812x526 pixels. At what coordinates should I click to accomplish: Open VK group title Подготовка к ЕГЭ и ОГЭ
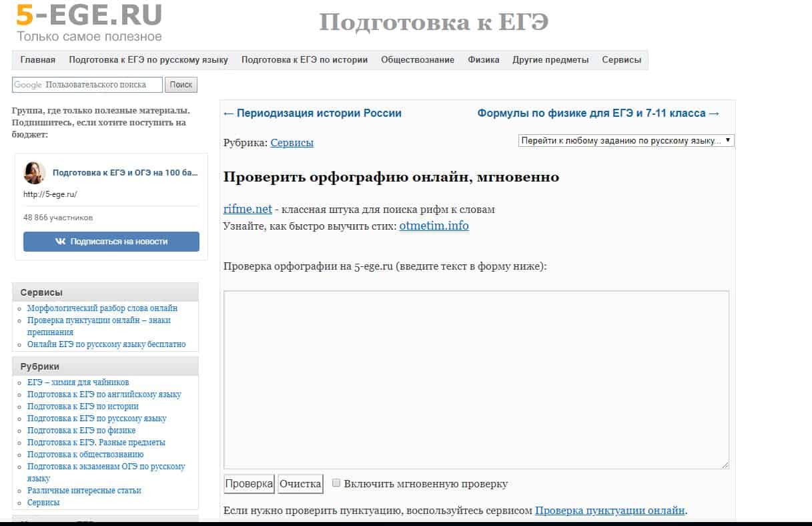coord(125,173)
